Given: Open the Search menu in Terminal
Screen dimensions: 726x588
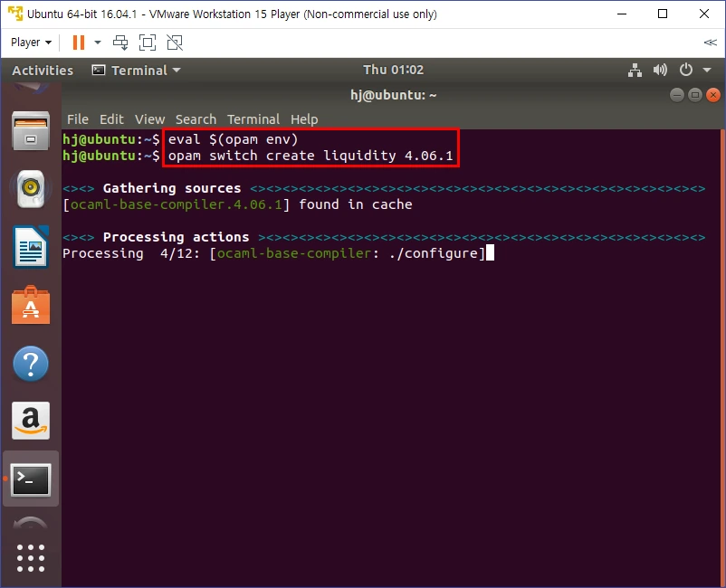Looking at the screenshot, I should coord(196,119).
